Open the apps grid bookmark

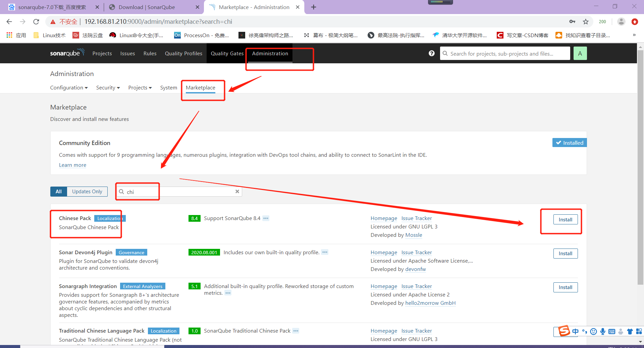[x=16, y=35]
